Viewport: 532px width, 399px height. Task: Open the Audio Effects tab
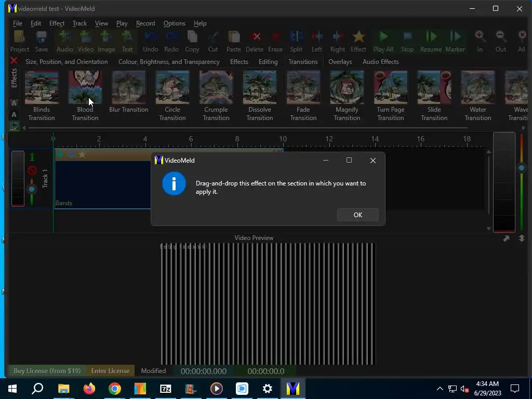tap(381, 62)
